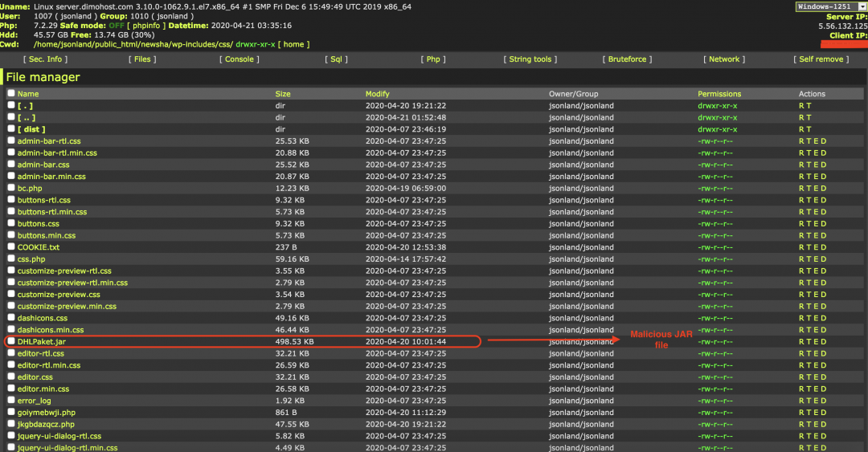Open the dist directory
This screenshot has height=452, width=868.
point(31,129)
